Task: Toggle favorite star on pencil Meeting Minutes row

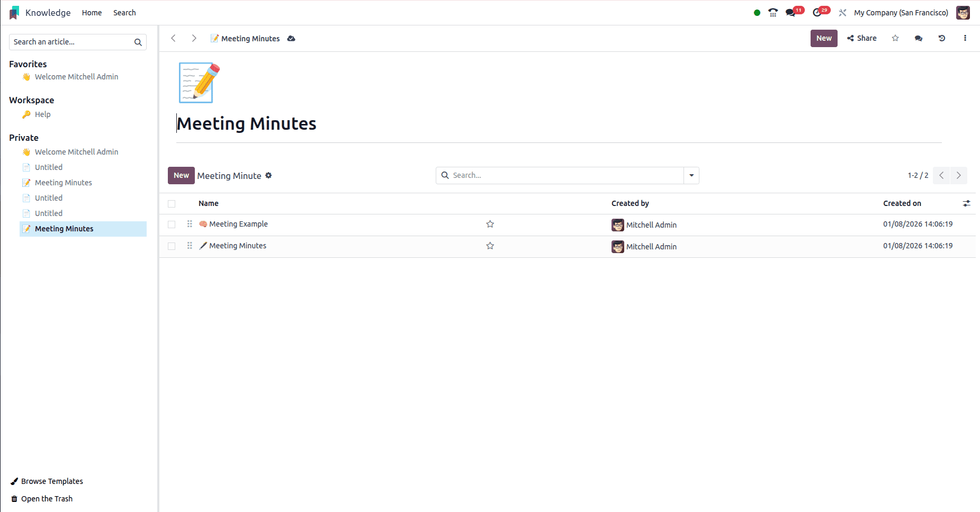Action: click(490, 246)
